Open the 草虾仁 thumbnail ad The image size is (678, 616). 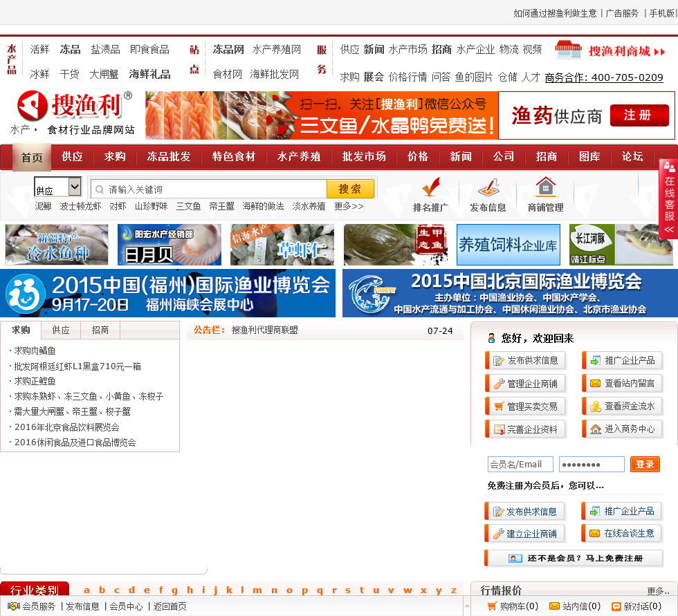[282, 245]
